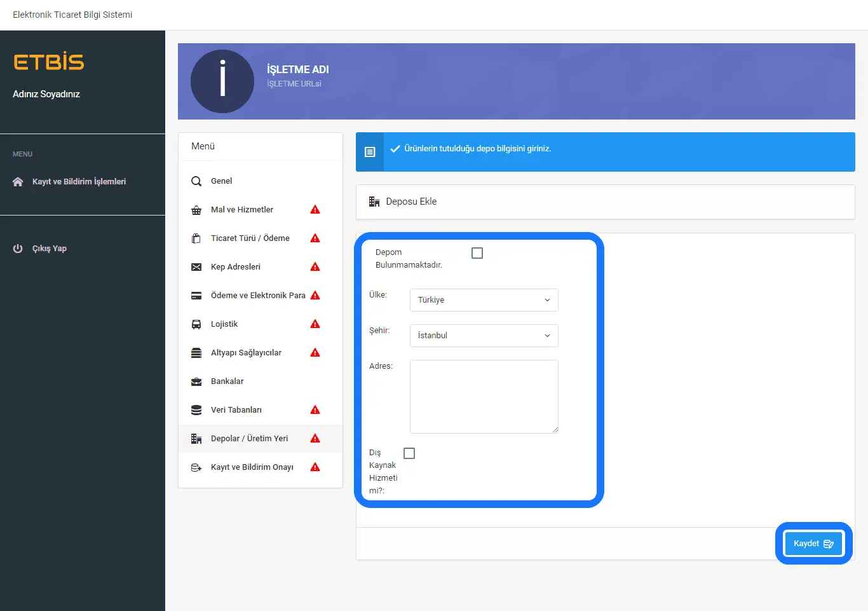This screenshot has height=611, width=868.
Task: Open Kayıt ve Bildirim Onayı page
Action: (252, 467)
